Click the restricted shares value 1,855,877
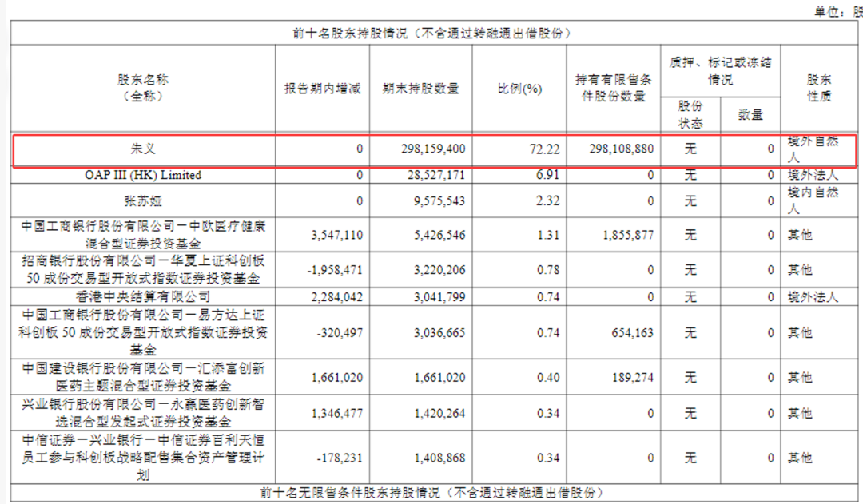This screenshot has height=504, width=863. tap(628, 235)
